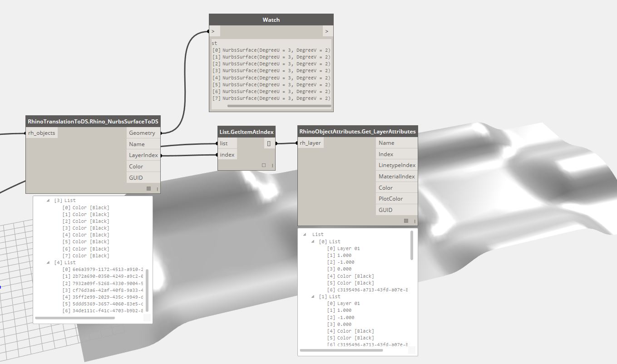Click the MaterialIndex output port
The height and width of the screenshot is (364, 617).
coord(396,176)
